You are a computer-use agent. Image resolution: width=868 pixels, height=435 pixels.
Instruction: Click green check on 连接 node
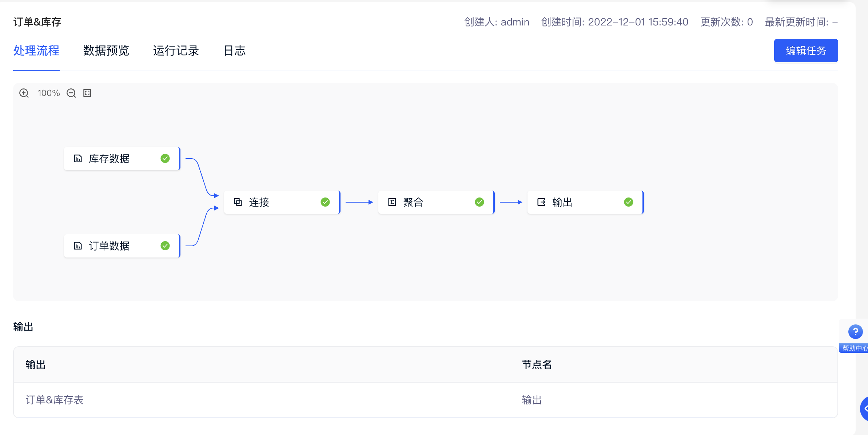[325, 202]
